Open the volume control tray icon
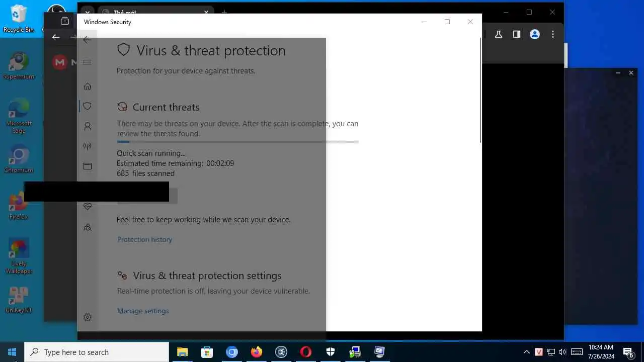The image size is (644, 362). [562, 352]
